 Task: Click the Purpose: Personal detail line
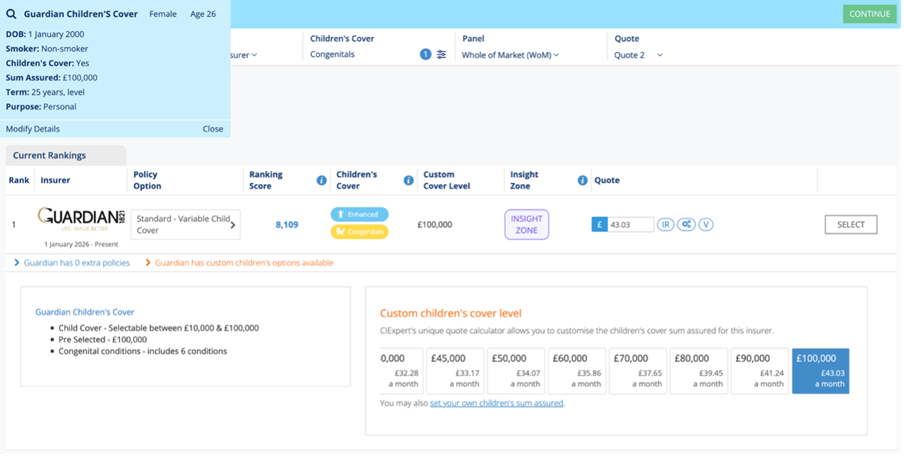coord(41,107)
